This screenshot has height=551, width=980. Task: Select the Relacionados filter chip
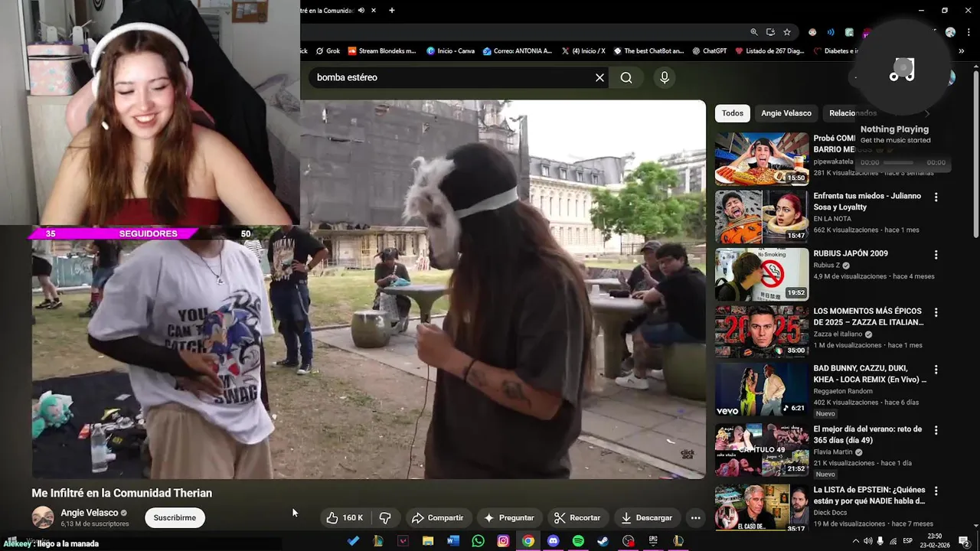pyautogui.click(x=852, y=113)
